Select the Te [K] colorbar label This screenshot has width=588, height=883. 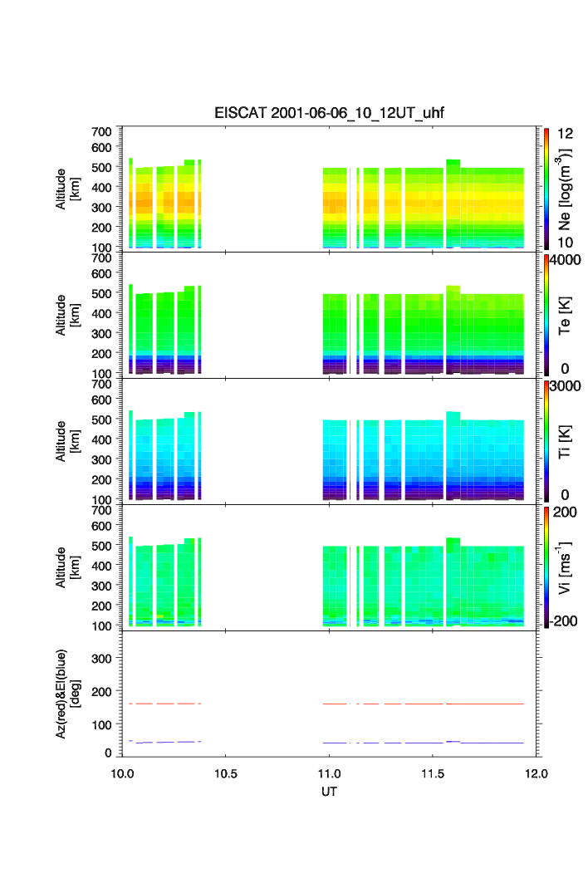point(566,315)
